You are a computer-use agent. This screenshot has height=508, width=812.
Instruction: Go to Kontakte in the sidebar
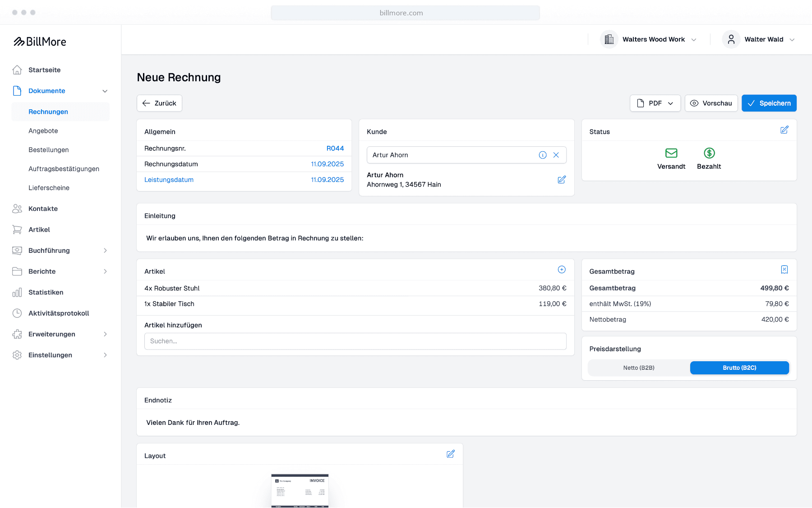pyautogui.click(x=43, y=209)
